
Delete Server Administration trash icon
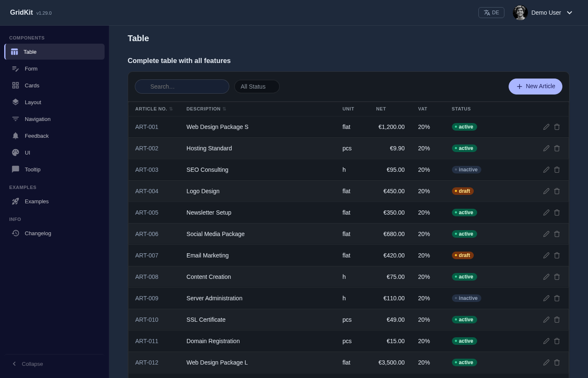(x=557, y=298)
